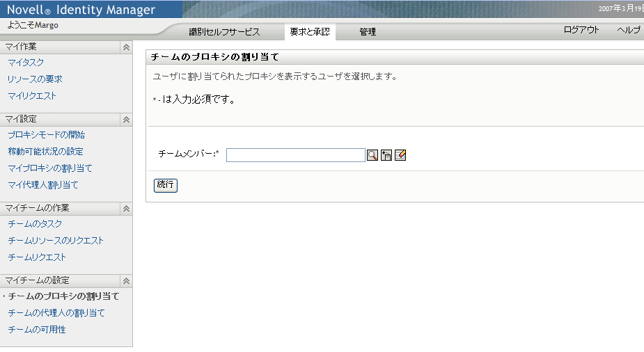Click the ログアウト link
Screen dimensions: 644x352
click(x=581, y=29)
